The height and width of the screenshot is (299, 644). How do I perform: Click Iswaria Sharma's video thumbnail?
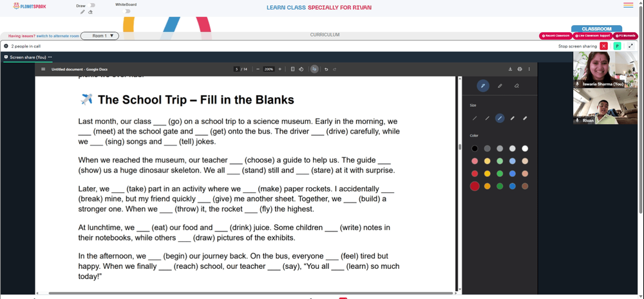click(x=605, y=69)
